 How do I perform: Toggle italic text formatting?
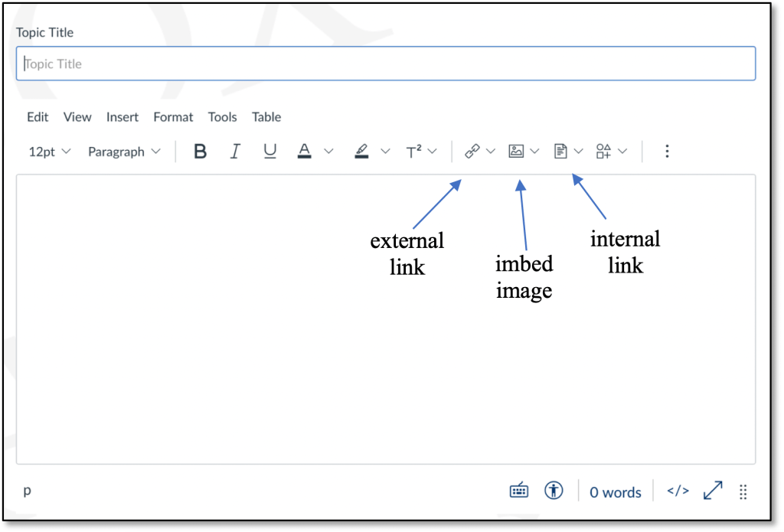235,152
